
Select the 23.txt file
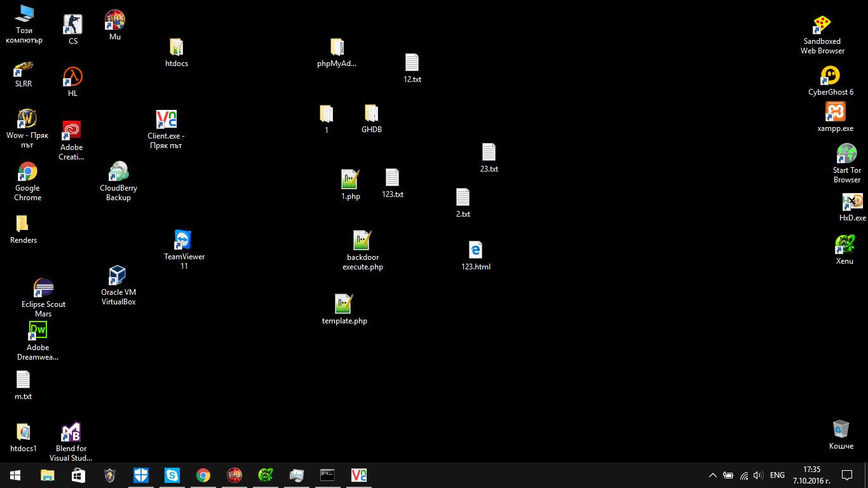[x=489, y=158]
